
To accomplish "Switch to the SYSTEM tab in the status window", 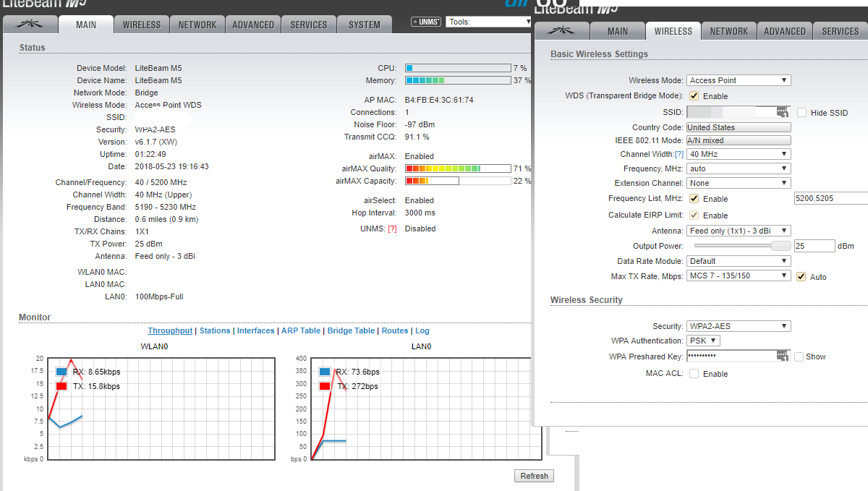I will click(x=365, y=25).
